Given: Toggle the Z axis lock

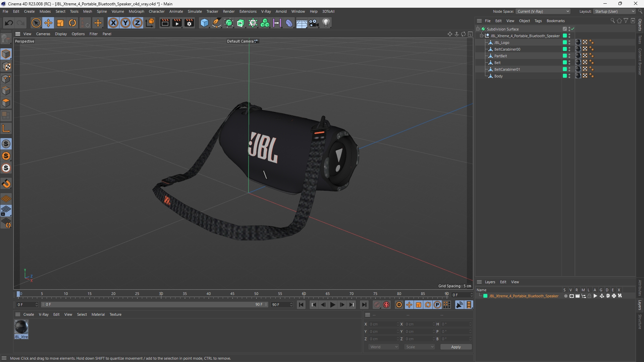Looking at the screenshot, I should (x=138, y=23).
